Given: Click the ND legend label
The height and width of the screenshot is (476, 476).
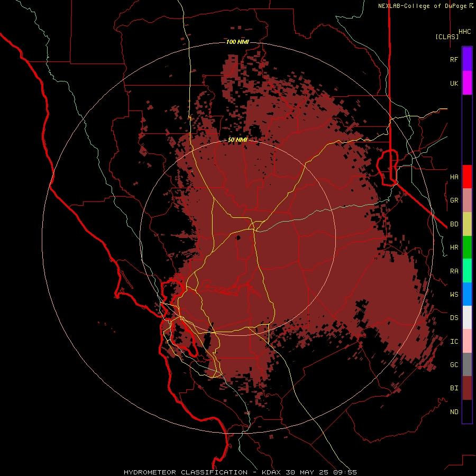Looking at the screenshot, I should (454, 411).
